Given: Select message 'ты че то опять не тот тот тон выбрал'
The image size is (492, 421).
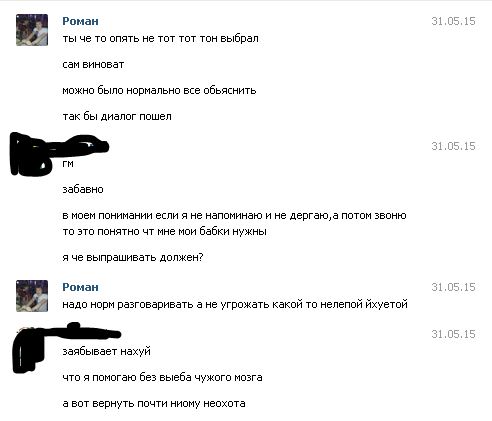Looking at the screenshot, I should [x=160, y=38].
